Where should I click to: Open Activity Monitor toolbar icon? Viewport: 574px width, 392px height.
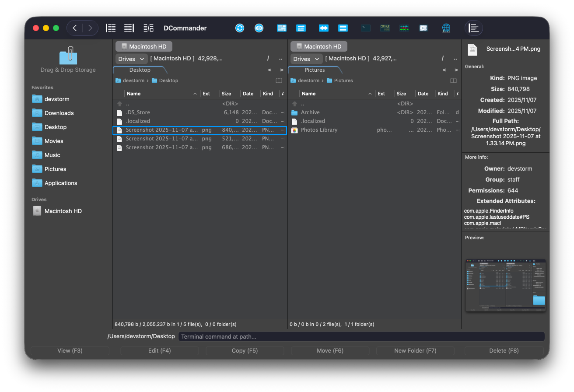[404, 28]
